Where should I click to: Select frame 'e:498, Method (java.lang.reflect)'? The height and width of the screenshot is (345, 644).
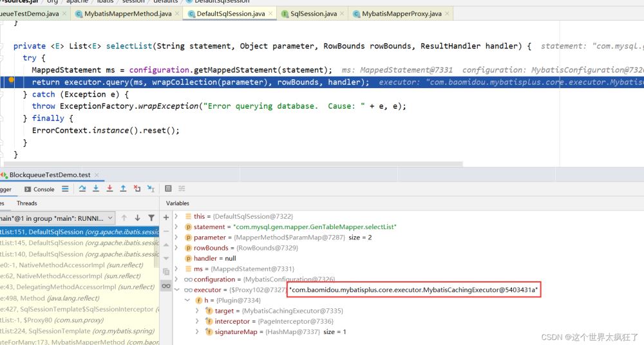pos(79,298)
